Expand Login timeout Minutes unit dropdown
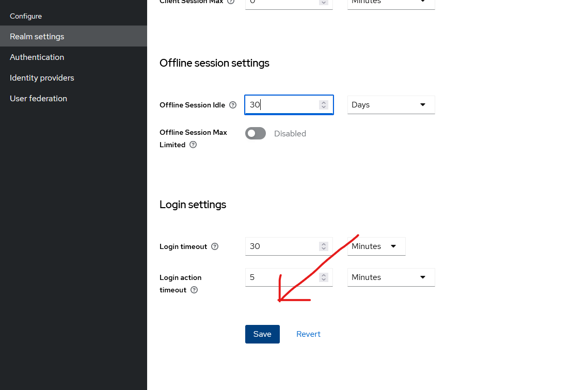The width and height of the screenshot is (588, 390). [x=376, y=246]
